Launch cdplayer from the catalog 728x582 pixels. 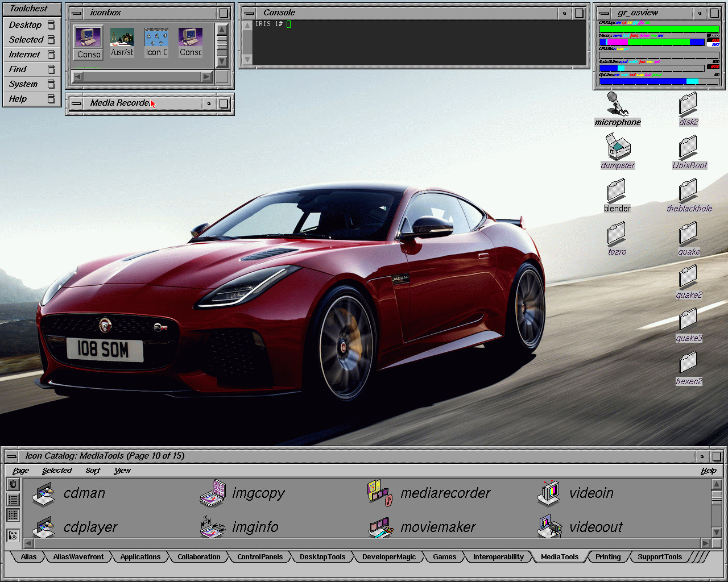(x=44, y=527)
